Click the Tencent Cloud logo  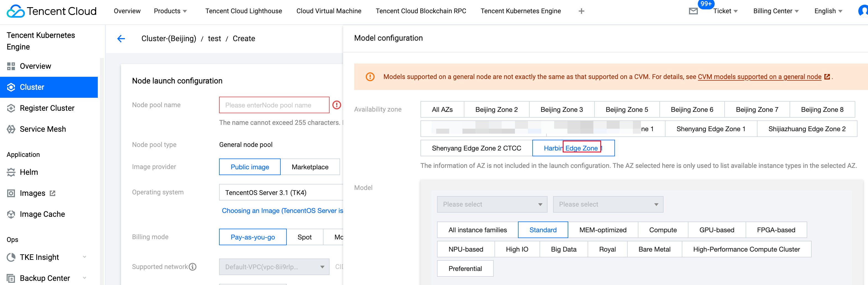click(52, 11)
